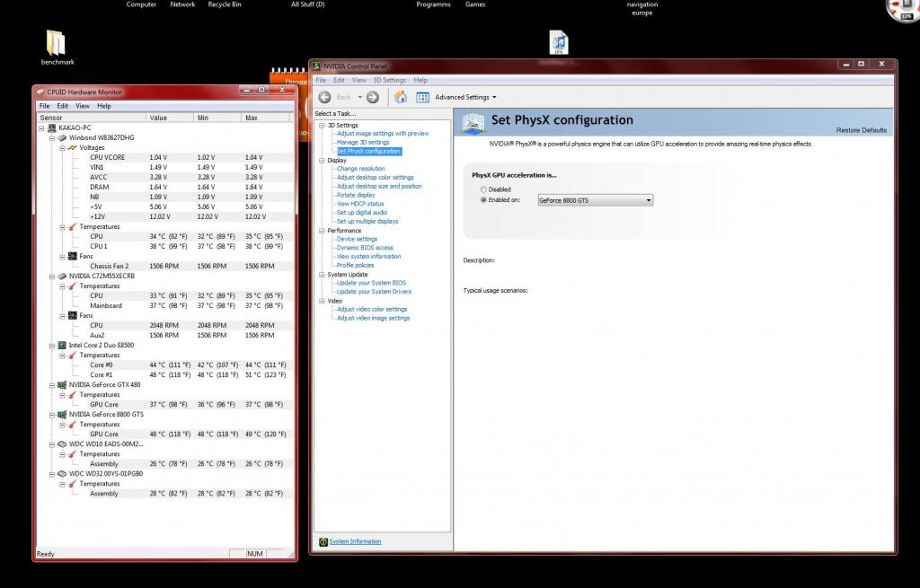The height and width of the screenshot is (588, 920).
Task: Click the Sensor column header
Action: coord(92,118)
